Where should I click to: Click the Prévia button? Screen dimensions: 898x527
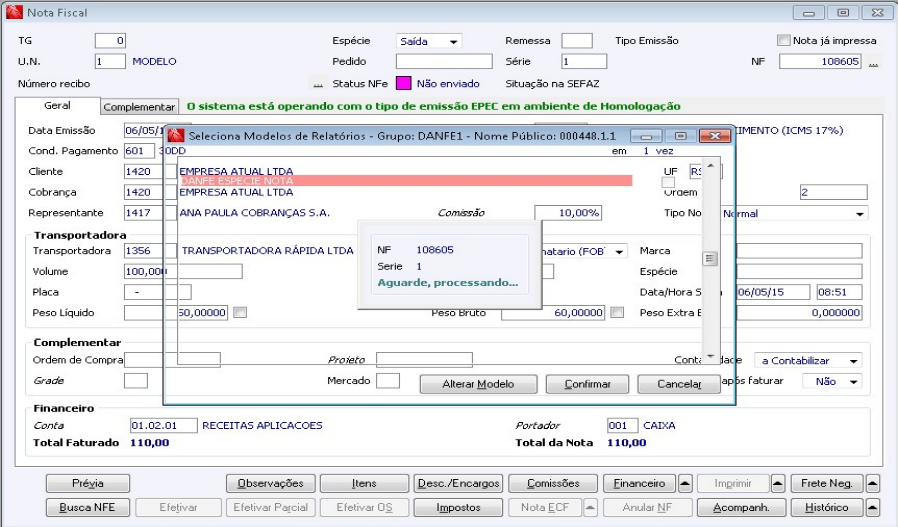[x=88, y=483]
